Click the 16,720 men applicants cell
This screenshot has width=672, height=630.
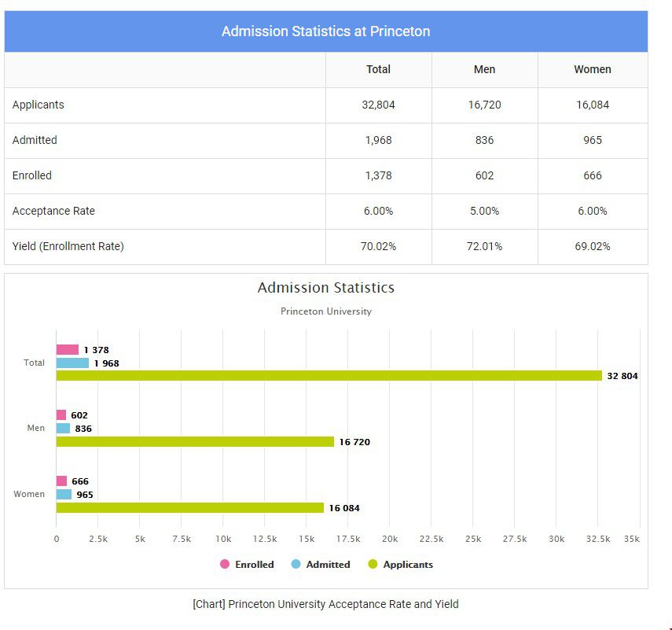point(485,105)
